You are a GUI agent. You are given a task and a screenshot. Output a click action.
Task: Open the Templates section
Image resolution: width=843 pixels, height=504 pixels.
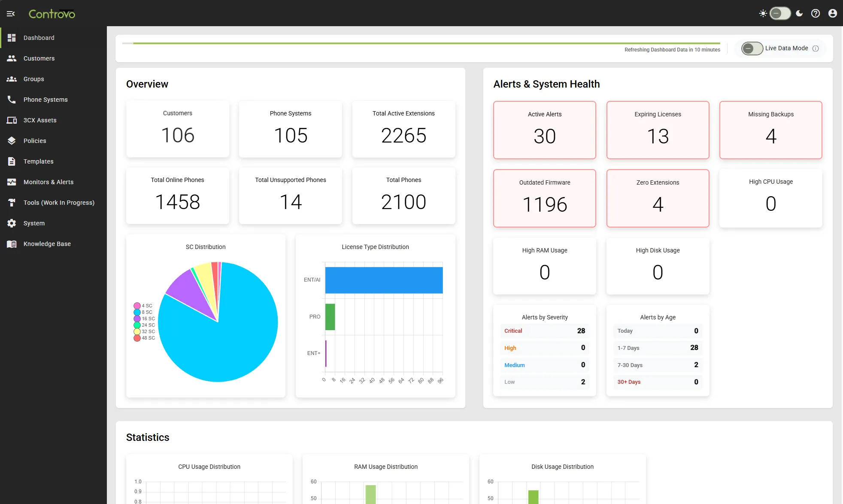point(39,161)
